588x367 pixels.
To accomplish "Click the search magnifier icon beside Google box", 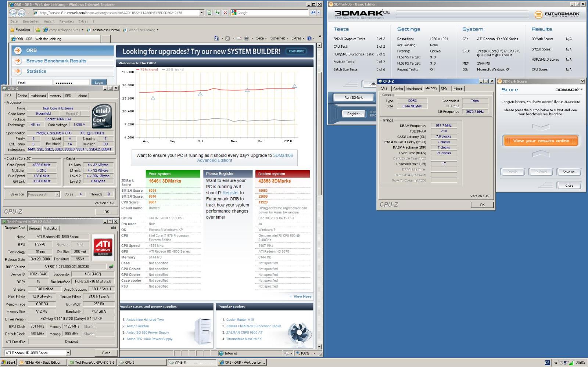I will 313,12.
